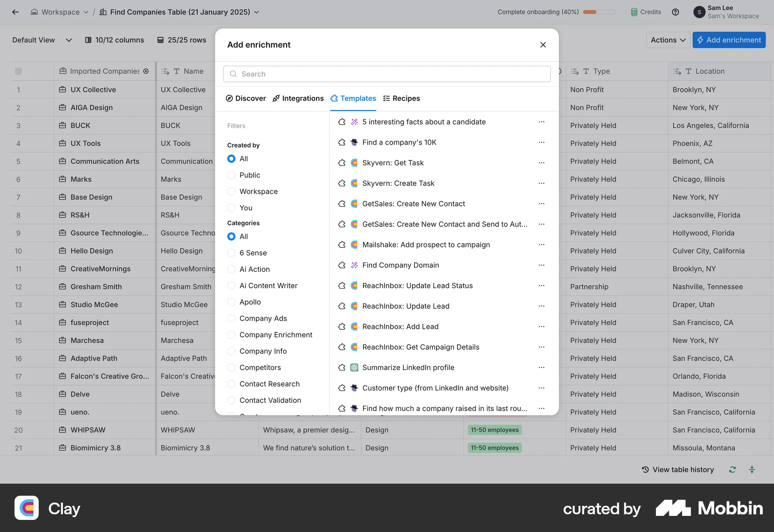Select the Public option under Created by
774x532 pixels.
[231, 175]
